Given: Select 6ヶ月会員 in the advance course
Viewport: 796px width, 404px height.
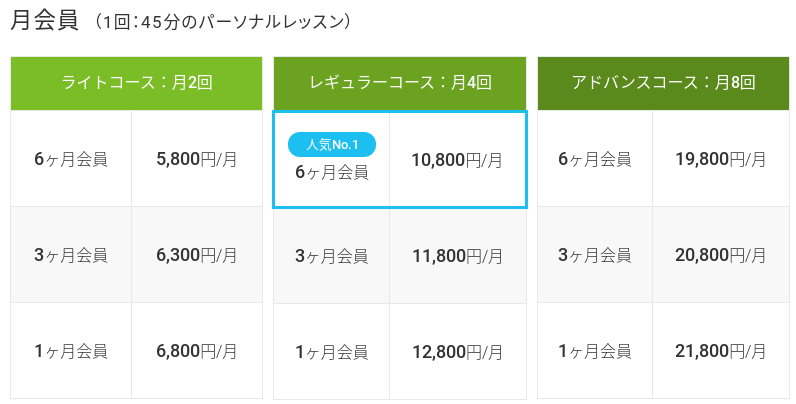Looking at the screenshot, I should (x=595, y=159).
